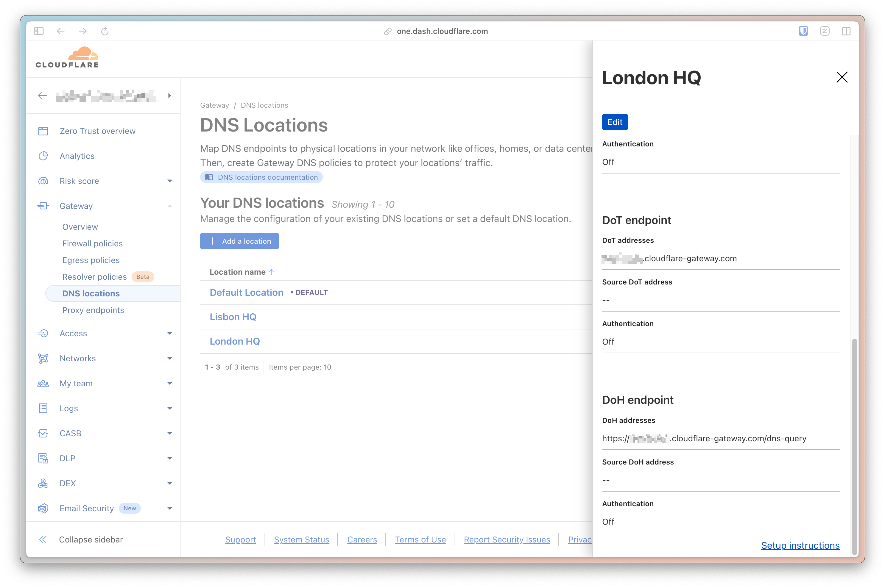The image size is (885, 588).
Task: Open the London HQ location row
Action: (x=234, y=341)
